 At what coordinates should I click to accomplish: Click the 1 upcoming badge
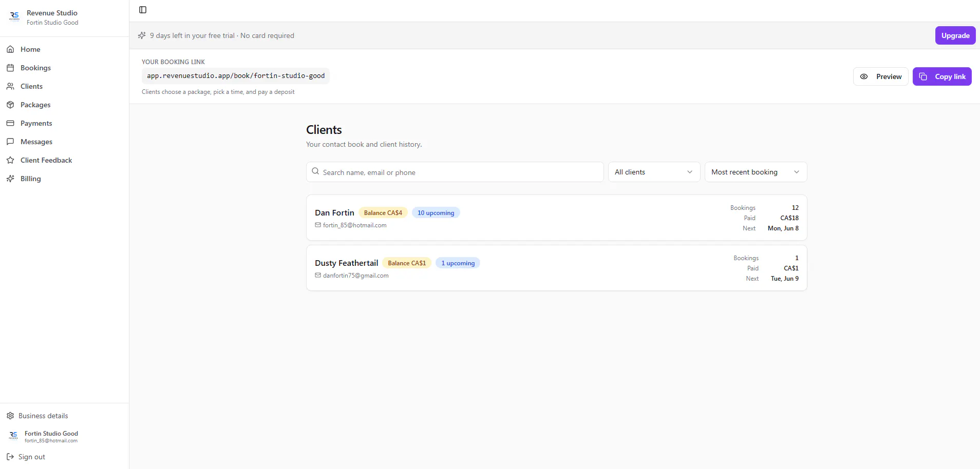click(458, 263)
